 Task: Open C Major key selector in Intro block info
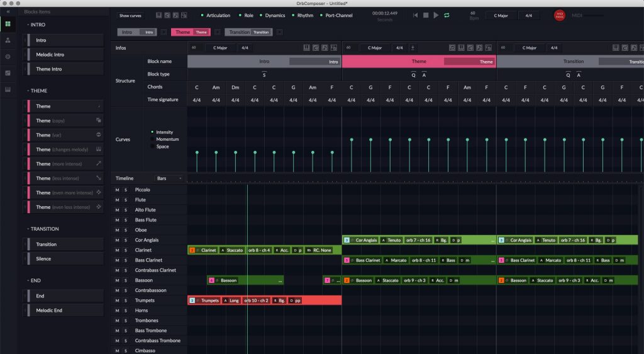[x=219, y=48]
